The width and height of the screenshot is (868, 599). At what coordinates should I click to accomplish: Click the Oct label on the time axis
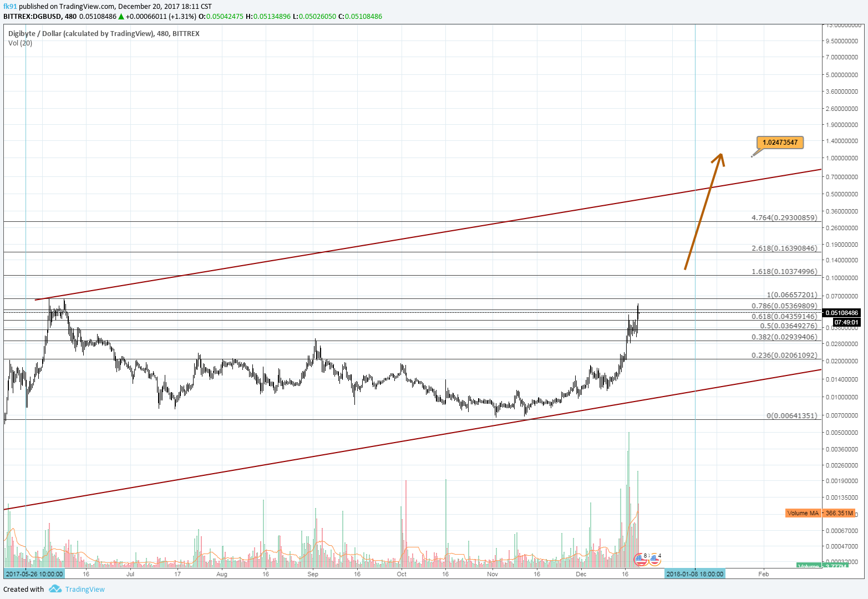click(x=402, y=574)
